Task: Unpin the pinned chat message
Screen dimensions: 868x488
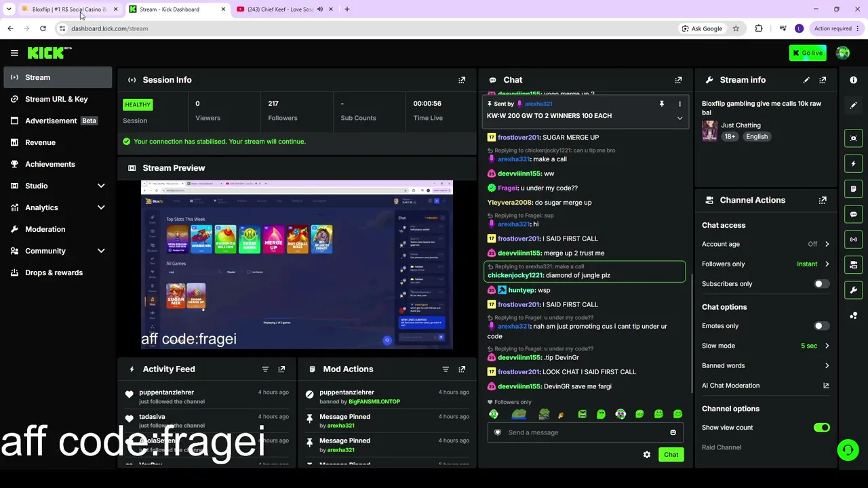Action: pyautogui.click(x=661, y=104)
